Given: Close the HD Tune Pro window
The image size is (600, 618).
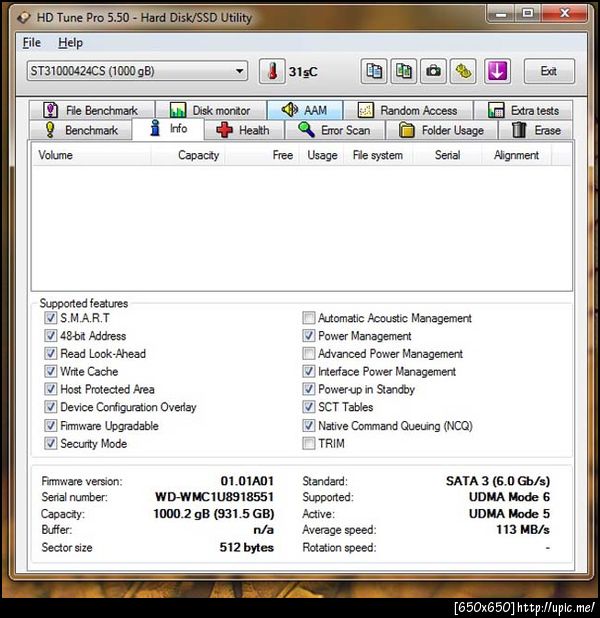Looking at the screenshot, I should (565, 14).
